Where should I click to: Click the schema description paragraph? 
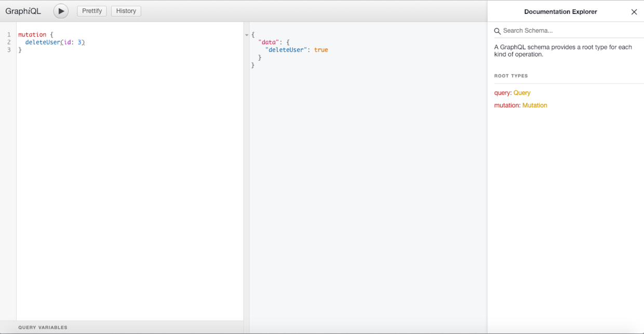pyautogui.click(x=563, y=51)
